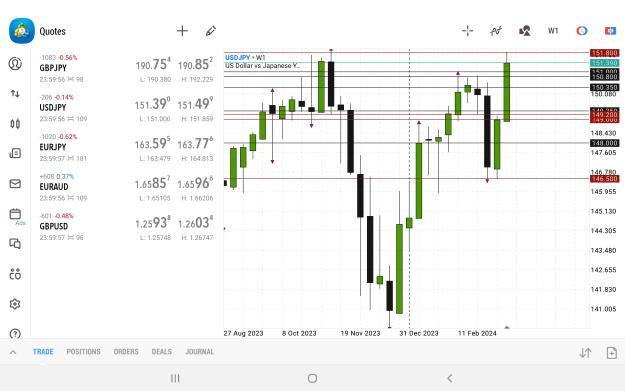The height and width of the screenshot is (391, 625).
Task: Click the new order document-plus icon
Action: tap(611, 353)
